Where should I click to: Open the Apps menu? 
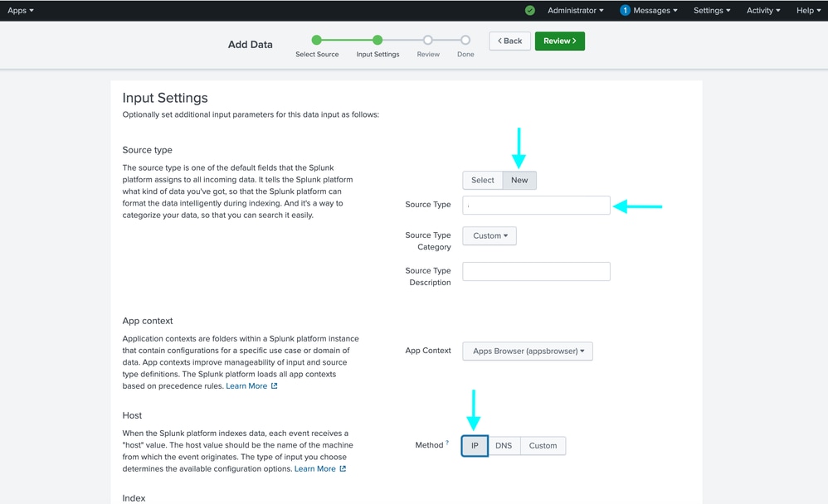(x=21, y=11)
